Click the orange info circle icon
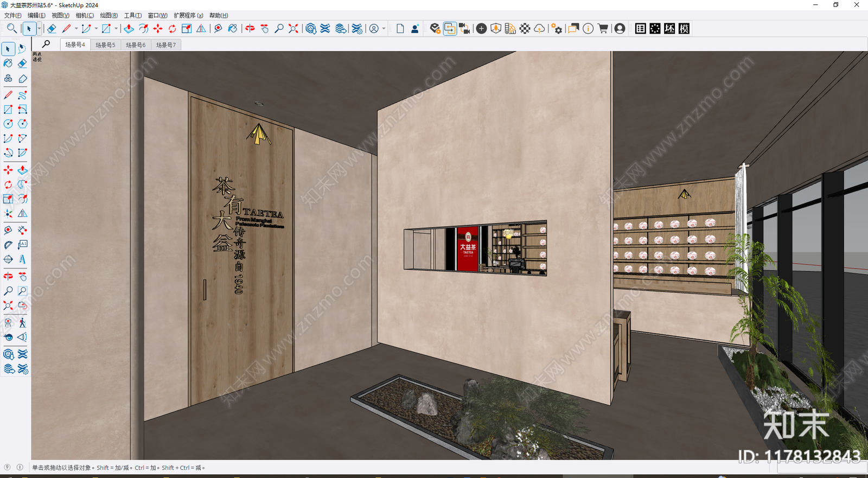Image resolution: width=868 pixels, height=478 pixels. (x=588, y=29)
